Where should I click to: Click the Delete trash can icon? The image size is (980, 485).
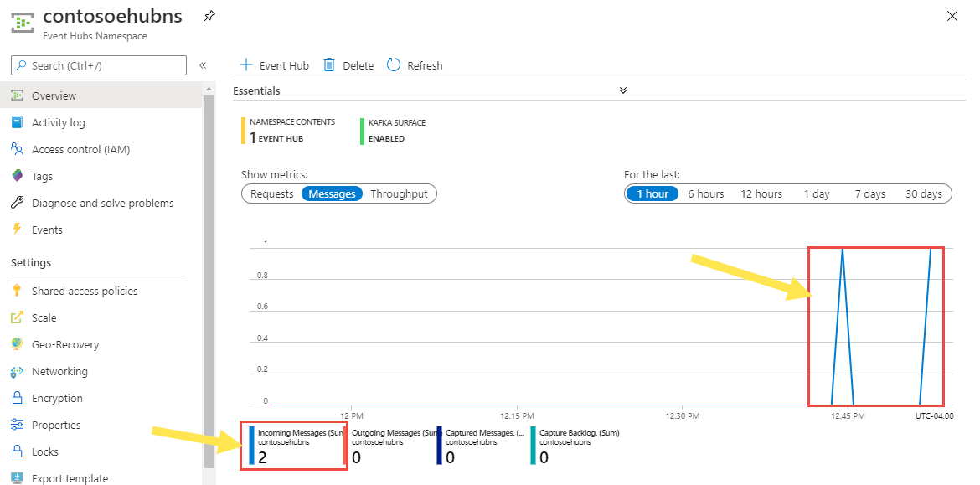(x=329, y=65)
